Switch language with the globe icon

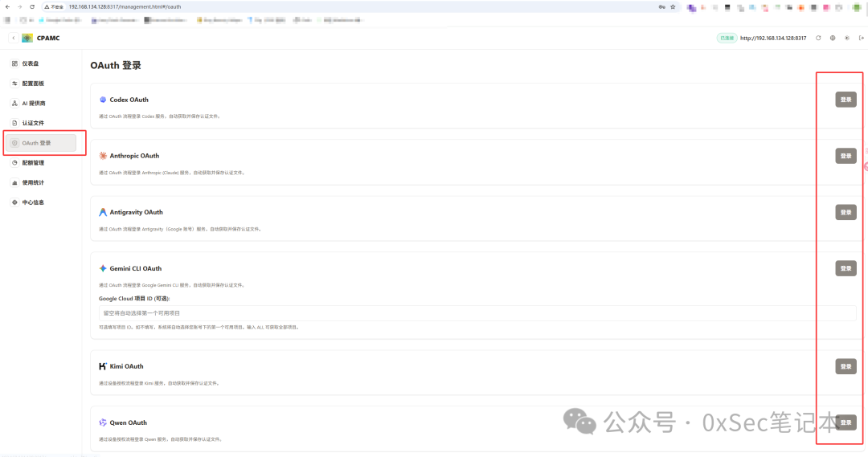tap(833, 39)
